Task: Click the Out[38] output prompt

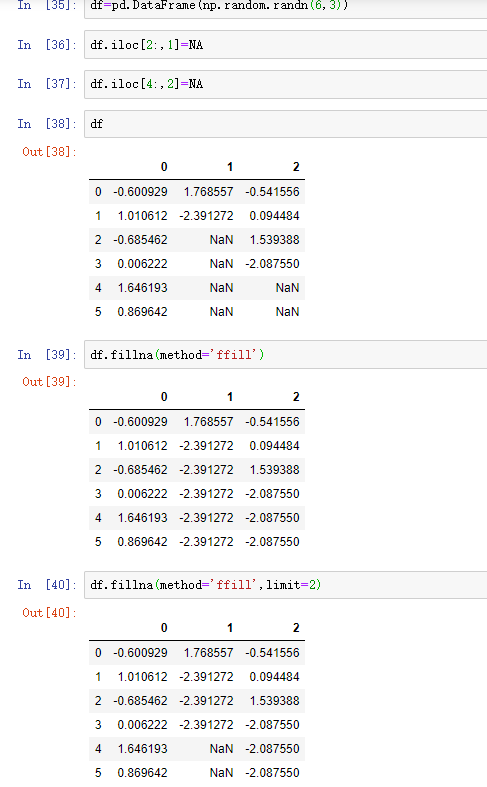Action: point(49,152)
